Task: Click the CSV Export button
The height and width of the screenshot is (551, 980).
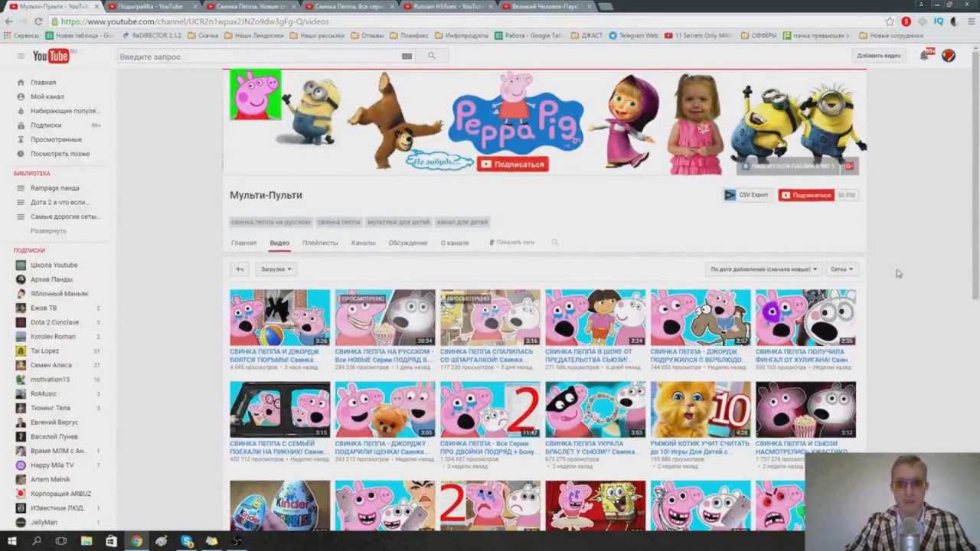Action: coord(746,195)
